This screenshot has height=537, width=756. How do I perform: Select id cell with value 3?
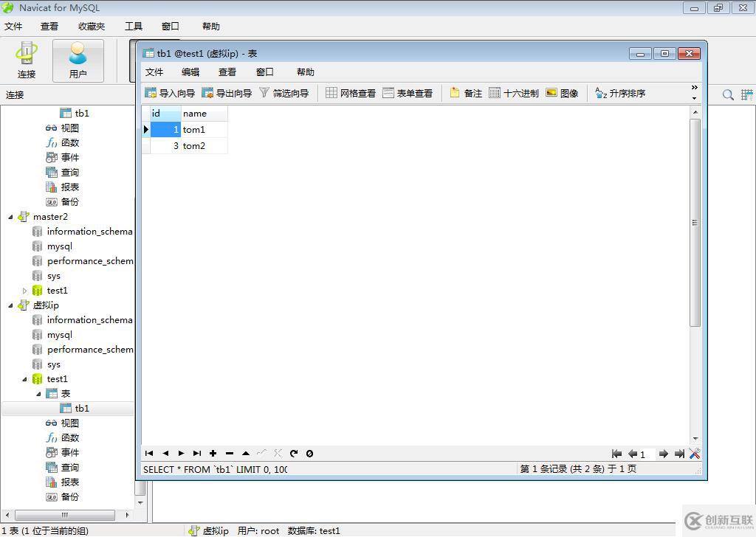coord(166,146)
